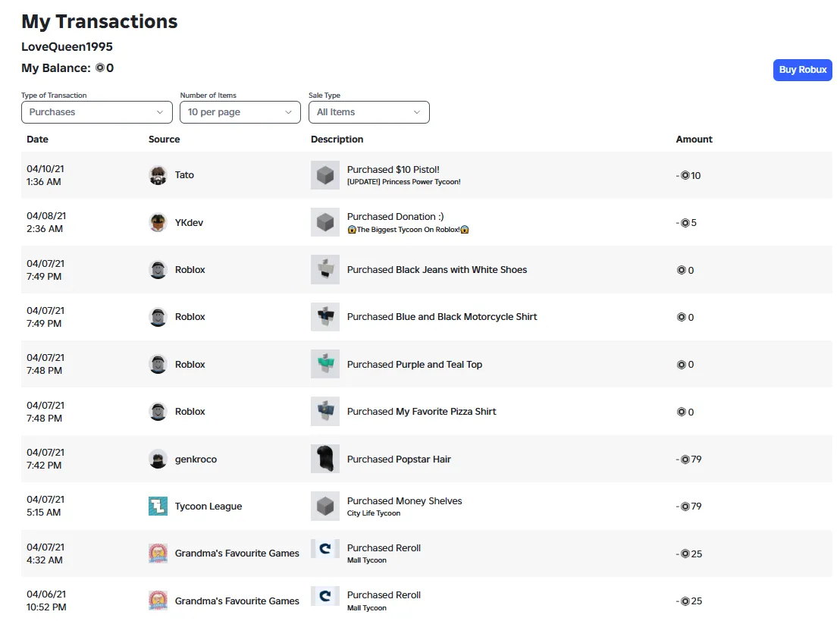Click Roblox name in Black Jeans row

pyautogui.click(x=190, y=269)
